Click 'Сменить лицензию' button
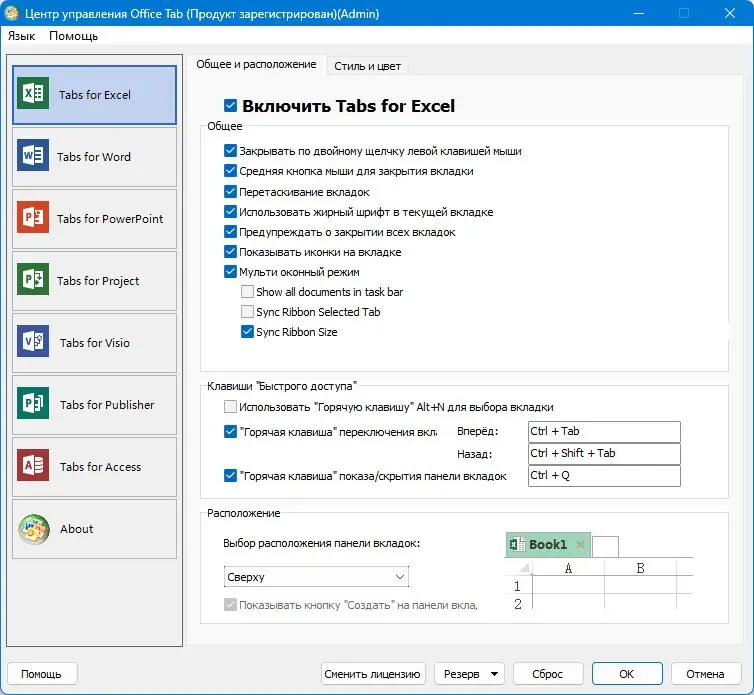The width and height of the screenshot is (754, 695). pyautogui.click(x=373, y=674)
